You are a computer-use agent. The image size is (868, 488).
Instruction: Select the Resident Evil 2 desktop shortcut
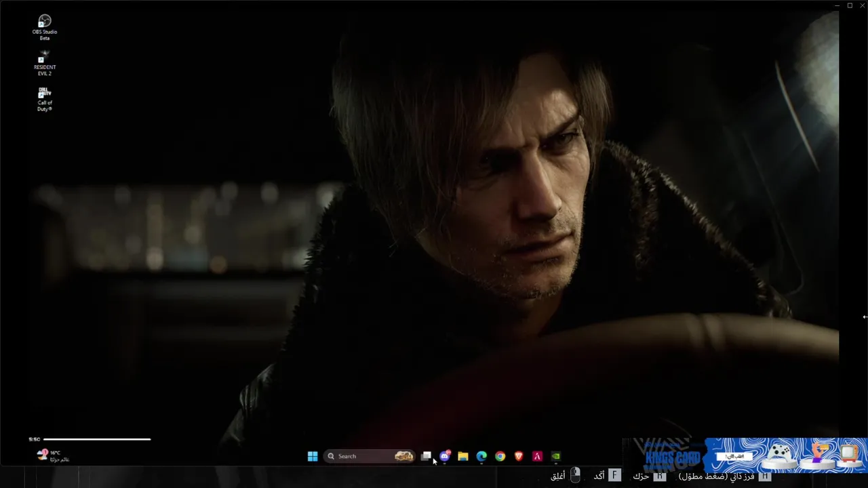45,63
